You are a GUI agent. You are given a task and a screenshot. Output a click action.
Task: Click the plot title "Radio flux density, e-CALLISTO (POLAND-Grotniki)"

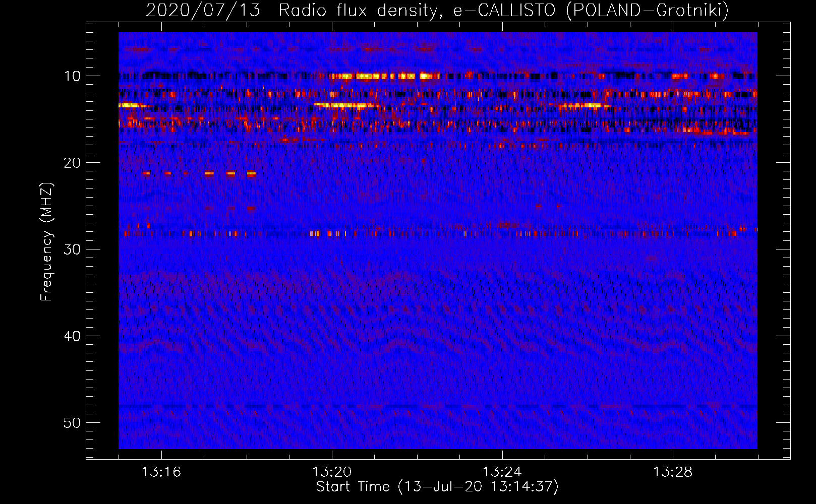click(x=503, y=10)
